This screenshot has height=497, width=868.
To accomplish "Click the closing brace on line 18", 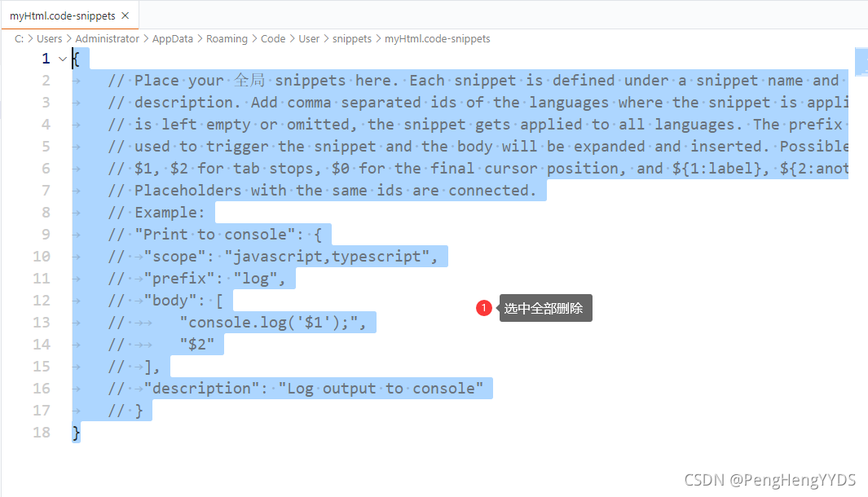I will [x=76, y=433].
